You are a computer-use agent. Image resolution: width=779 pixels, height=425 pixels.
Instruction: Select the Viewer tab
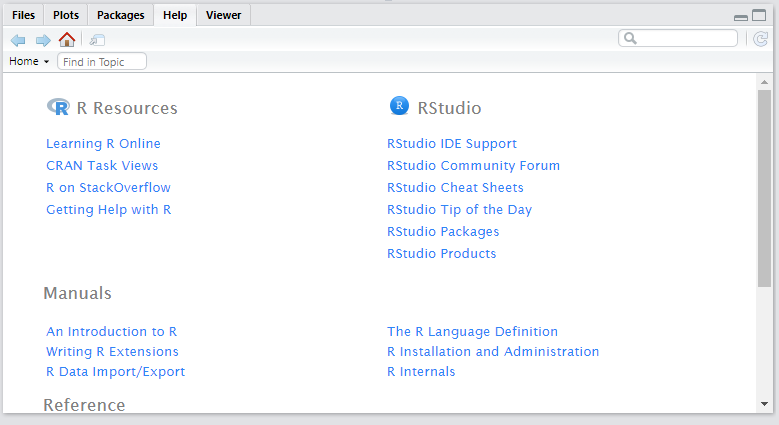[x=223, y=15]
